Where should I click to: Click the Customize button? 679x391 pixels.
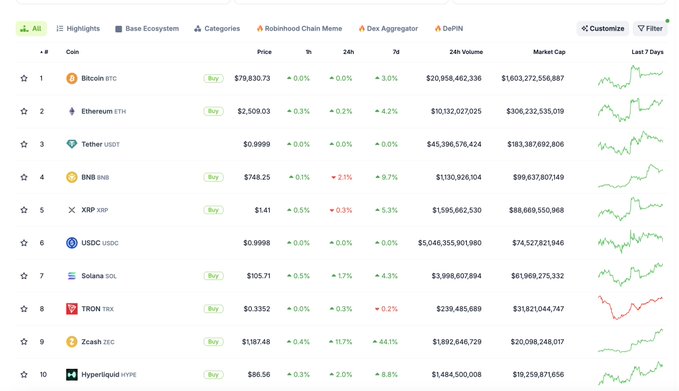[x=603, y=29]
